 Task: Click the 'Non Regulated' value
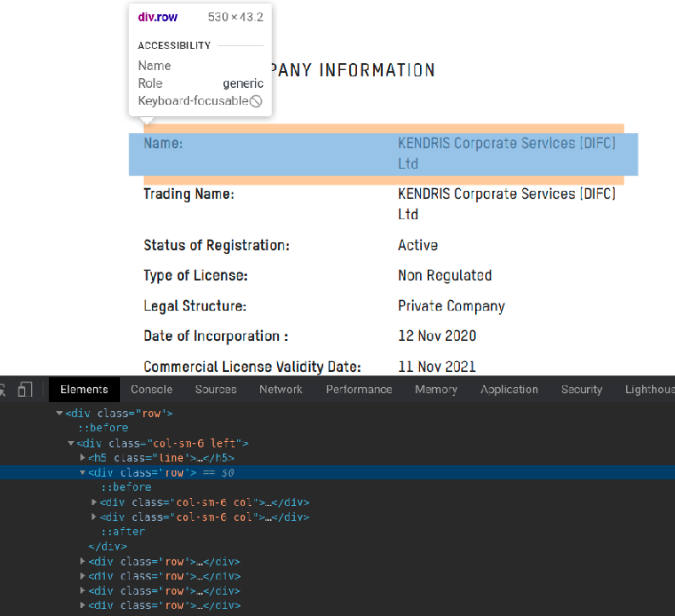click(x=445, y=275)
